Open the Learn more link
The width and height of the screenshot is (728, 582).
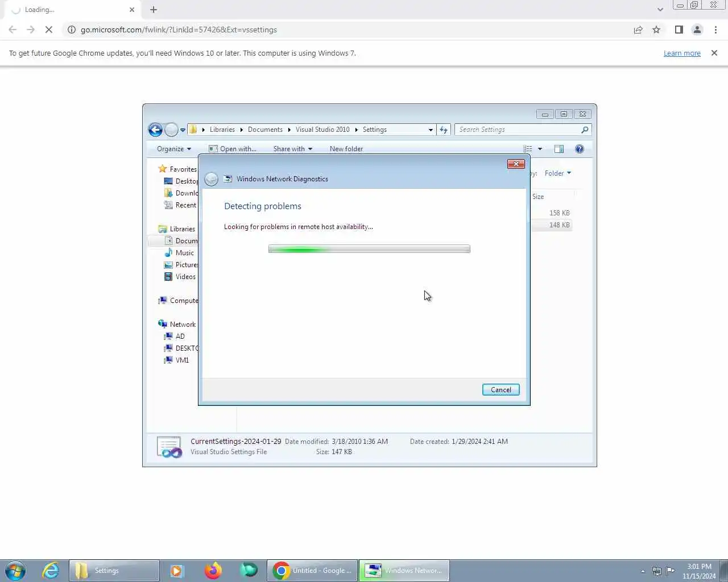(x=682, y=53)
